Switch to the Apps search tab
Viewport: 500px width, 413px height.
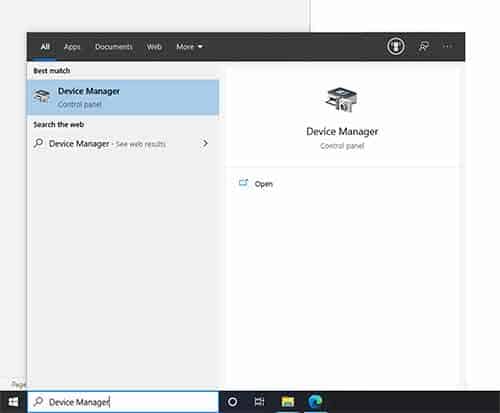[x=72, y=47]
